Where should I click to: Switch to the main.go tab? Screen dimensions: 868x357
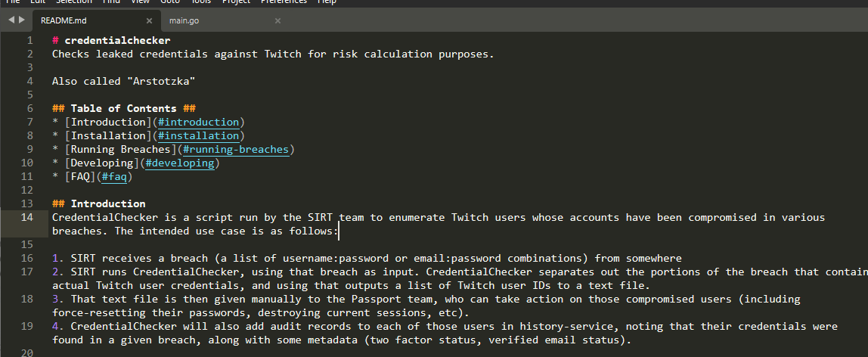(x=184, y=21)
